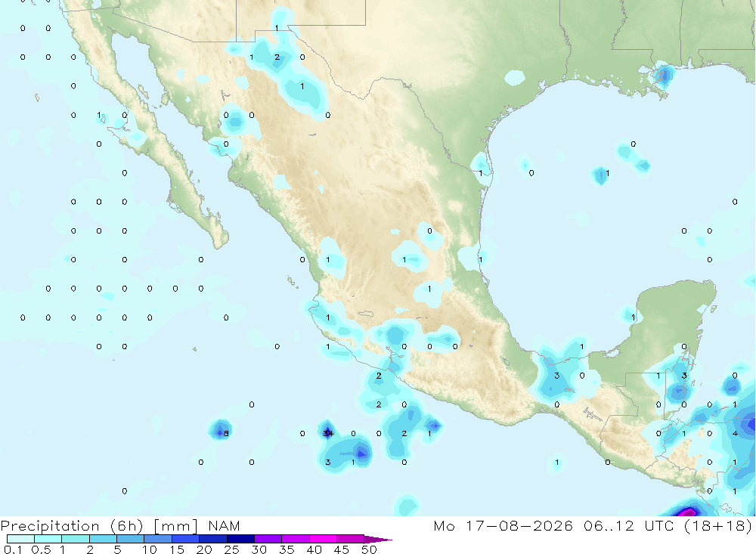Click the '8' precipitation value over the Pacific
Screen dimensions: 756x554
coord(226,434)
